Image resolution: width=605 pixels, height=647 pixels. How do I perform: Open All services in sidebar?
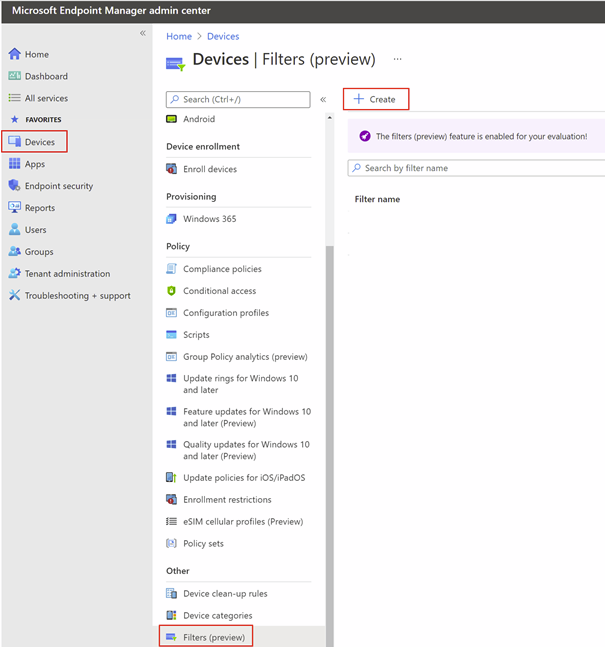(46, 98)
